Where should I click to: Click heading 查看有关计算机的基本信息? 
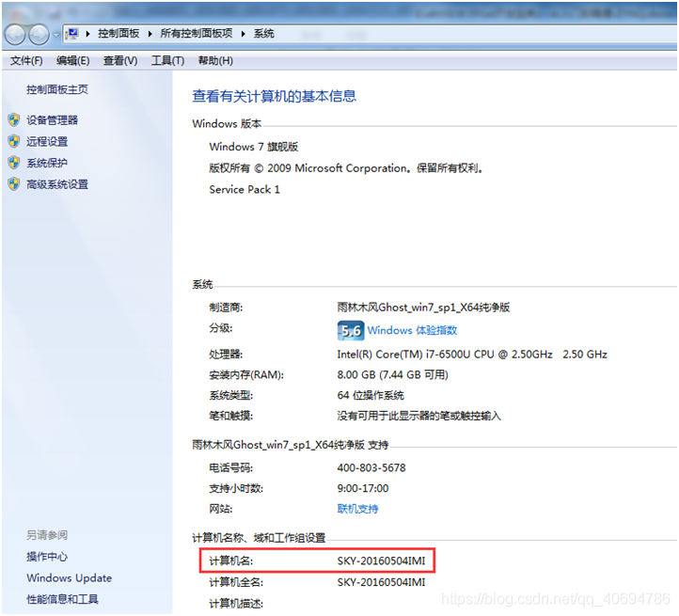[x=274, y=96]
